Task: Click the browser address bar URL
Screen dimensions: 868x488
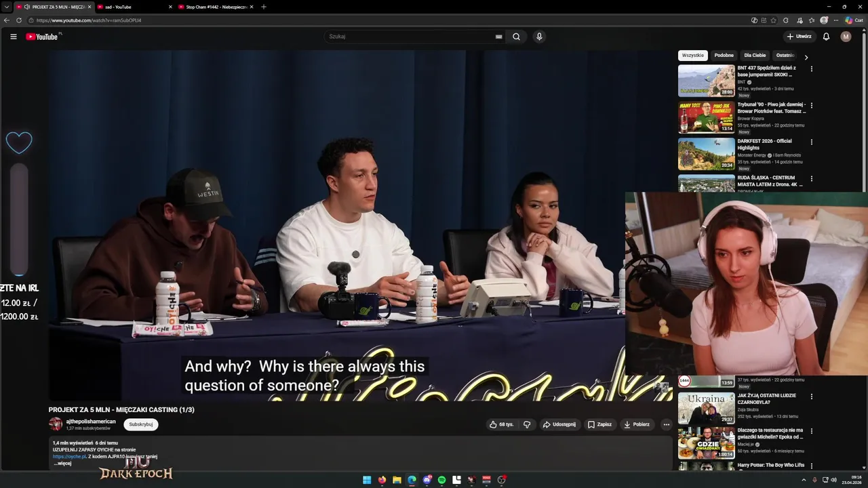Action: [89, 20]
